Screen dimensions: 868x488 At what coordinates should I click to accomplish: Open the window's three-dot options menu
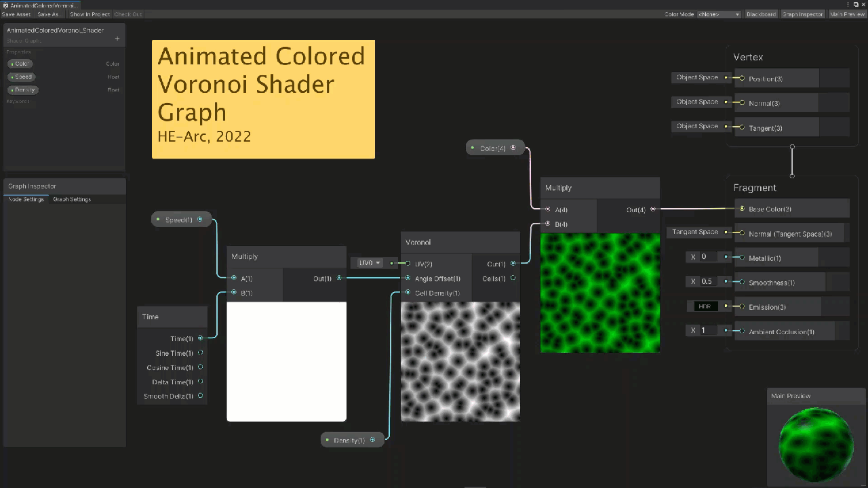848,5
